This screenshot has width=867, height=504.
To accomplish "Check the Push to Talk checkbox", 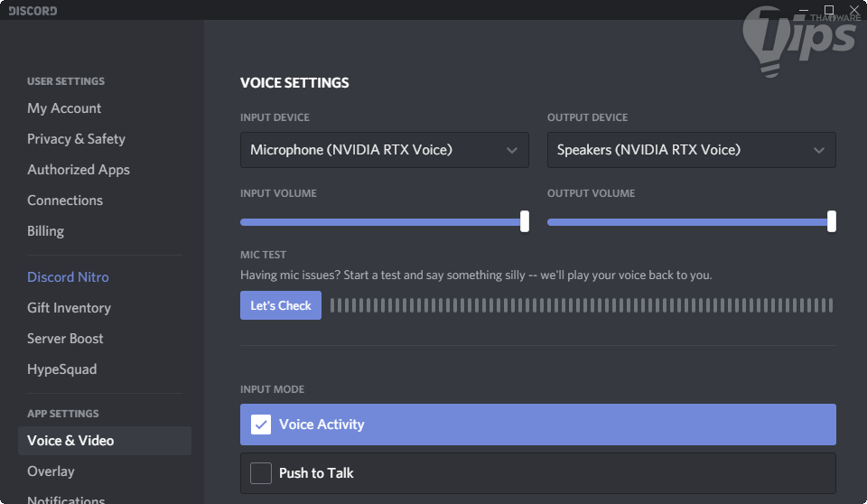I will pos(261,473).
